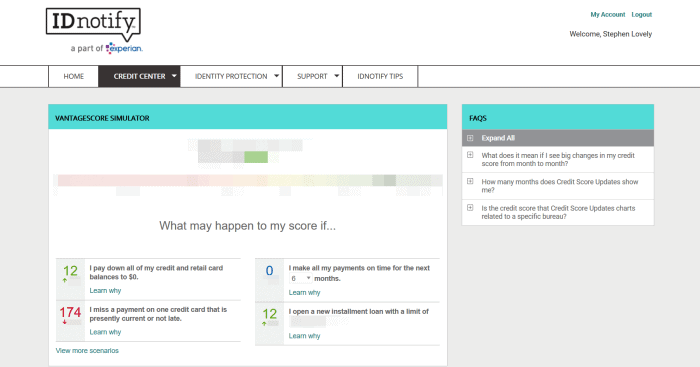Open the CREDIT CENTER dropdown arrow
This screenshot has width=700, height=367.
(174, 76)
